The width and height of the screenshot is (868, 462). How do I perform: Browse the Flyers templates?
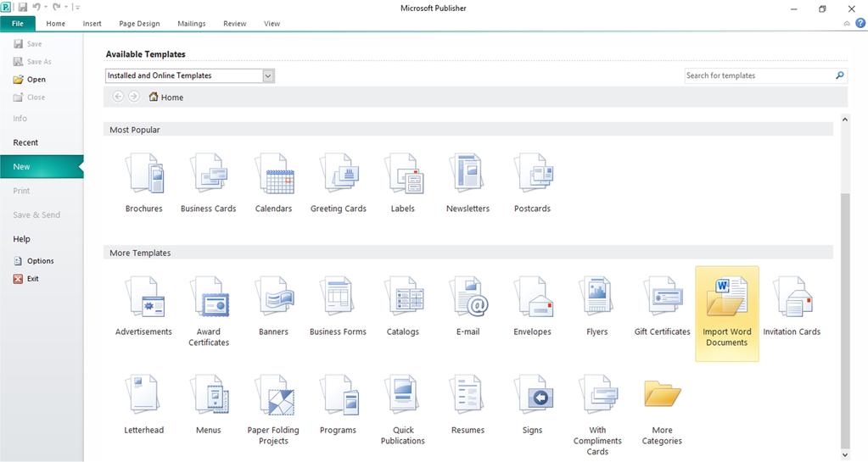click(597, 307)
